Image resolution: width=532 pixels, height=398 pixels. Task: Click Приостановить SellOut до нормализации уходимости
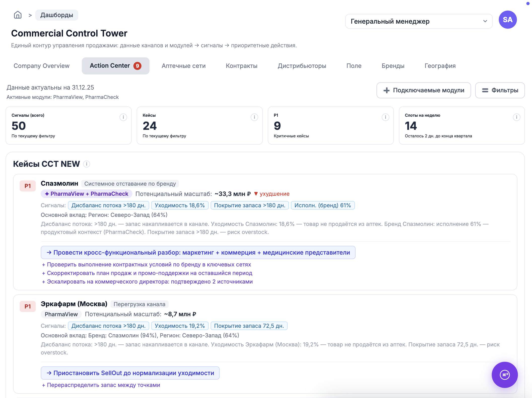click(130, 373)
